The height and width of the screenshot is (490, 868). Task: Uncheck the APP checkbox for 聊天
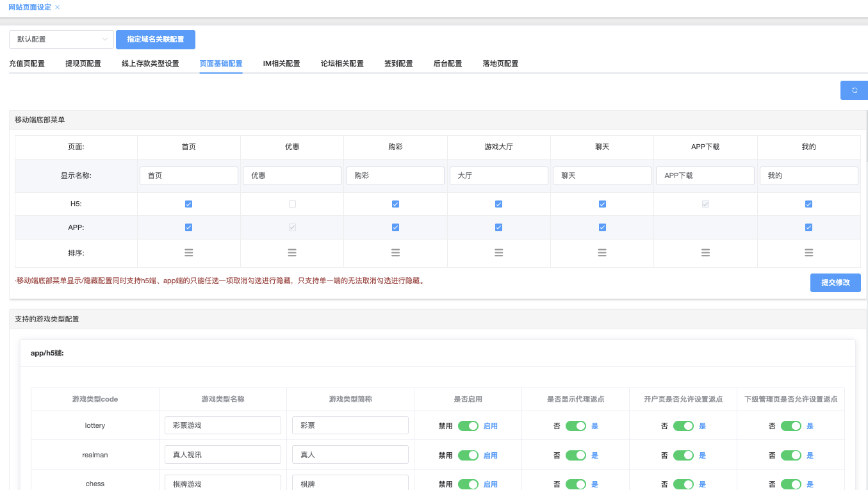click(x=602, y=227)
